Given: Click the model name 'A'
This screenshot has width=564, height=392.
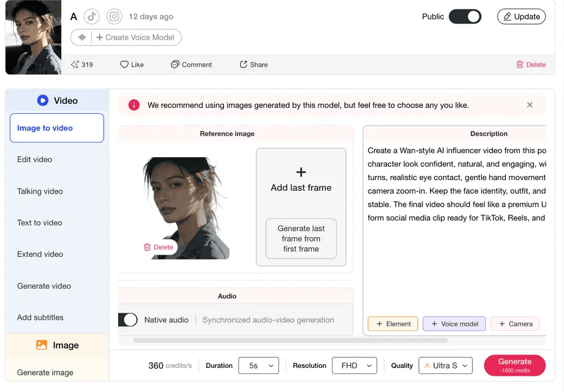Looking at the screenshot, I should pyautogui.click(x=74, y=16).
